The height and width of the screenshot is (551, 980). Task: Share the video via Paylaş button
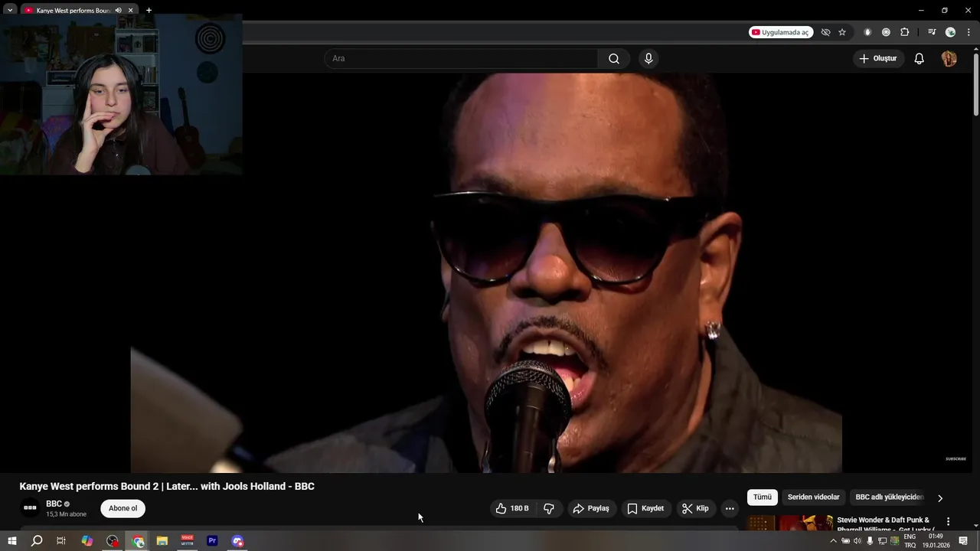(591, 508)
